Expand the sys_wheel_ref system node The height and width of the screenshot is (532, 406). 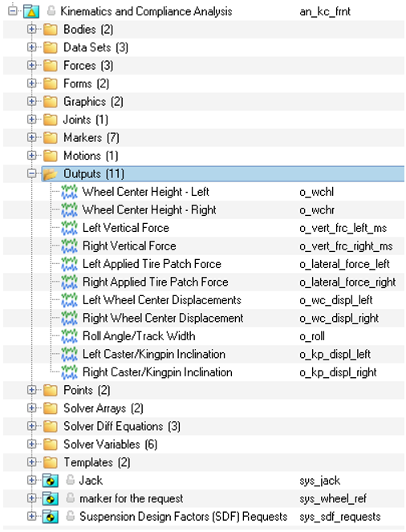click(31, 498)
